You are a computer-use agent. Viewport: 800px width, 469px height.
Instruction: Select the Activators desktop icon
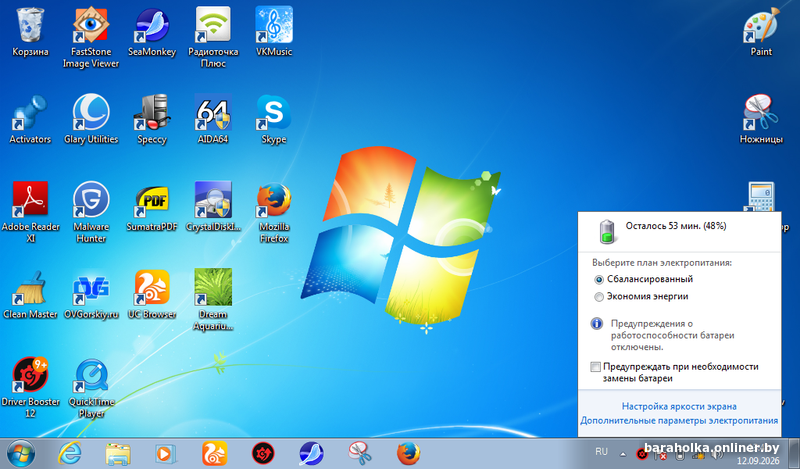(30, 119)
